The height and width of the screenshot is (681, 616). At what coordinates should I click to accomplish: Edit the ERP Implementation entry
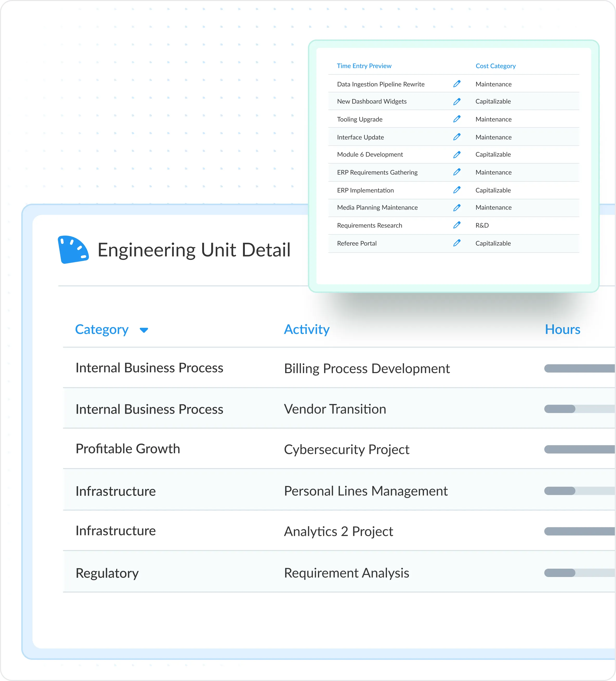457,190
